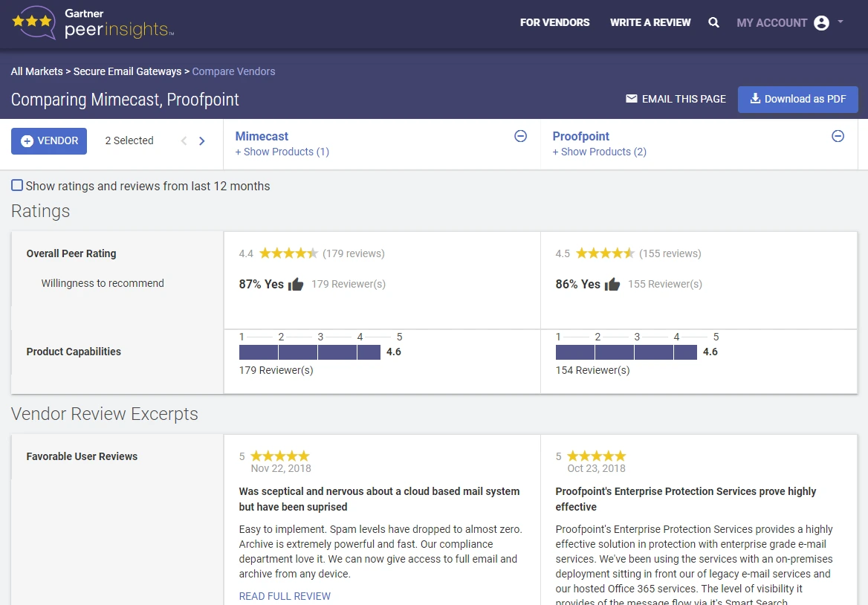
Task: Click Mimecast (179 reviews) text
Action: coord(353,253)
